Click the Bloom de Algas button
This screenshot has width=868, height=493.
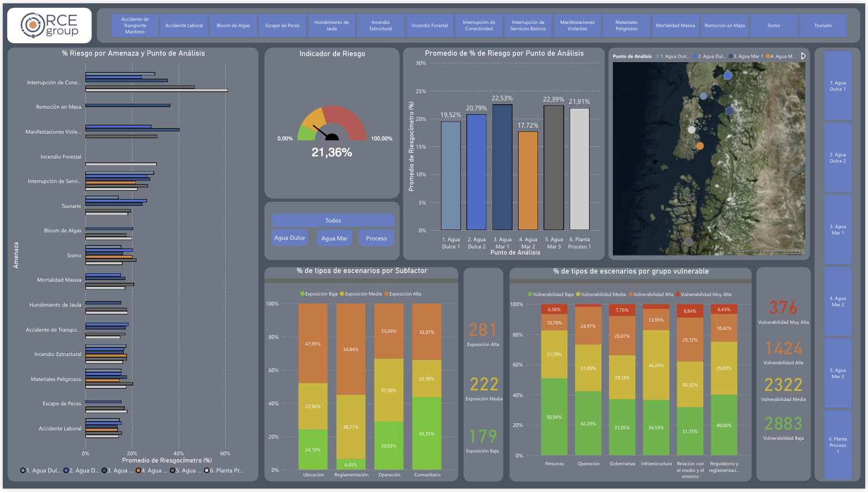coord(233,26)
